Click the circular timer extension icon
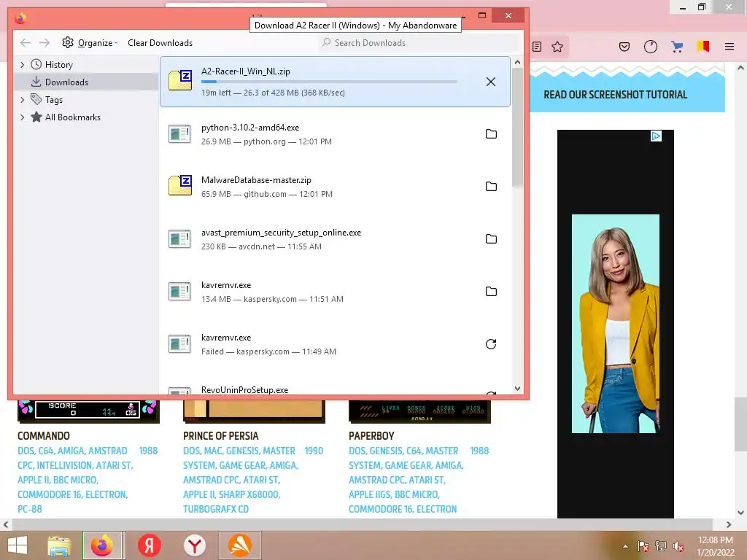Screen dimensions: 747x560 (650, 47)
